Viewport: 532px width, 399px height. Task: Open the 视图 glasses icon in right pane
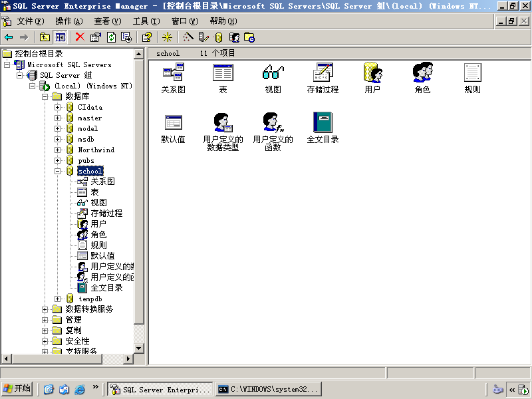(273, 78)
